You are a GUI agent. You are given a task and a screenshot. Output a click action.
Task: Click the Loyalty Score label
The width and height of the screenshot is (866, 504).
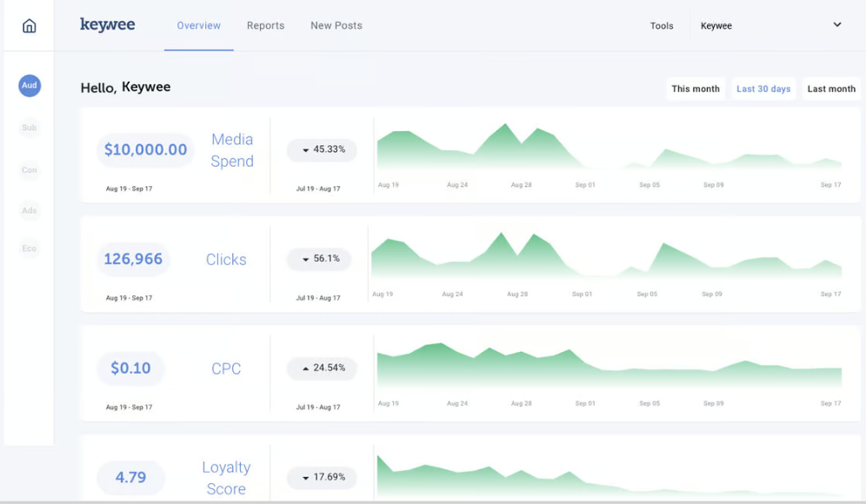[x=226, y=478]
